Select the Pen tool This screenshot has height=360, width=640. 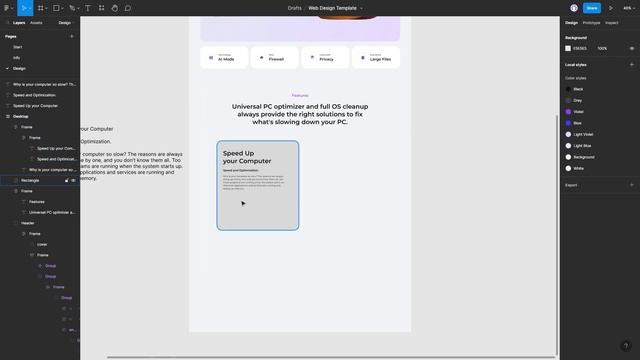click(x=72, y=8)
